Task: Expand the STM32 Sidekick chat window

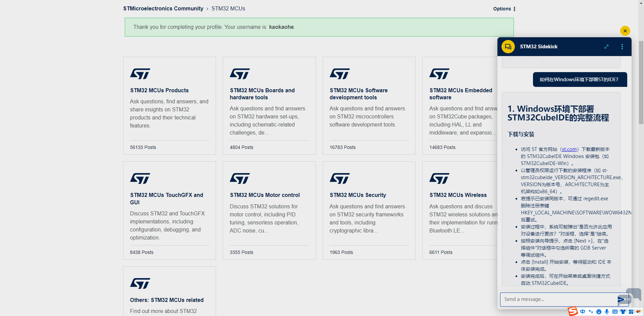Action: [x=606, y=47]
